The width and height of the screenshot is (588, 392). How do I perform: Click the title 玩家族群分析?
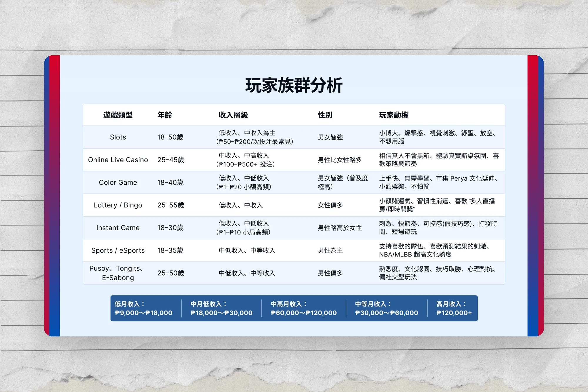[294, 85]
